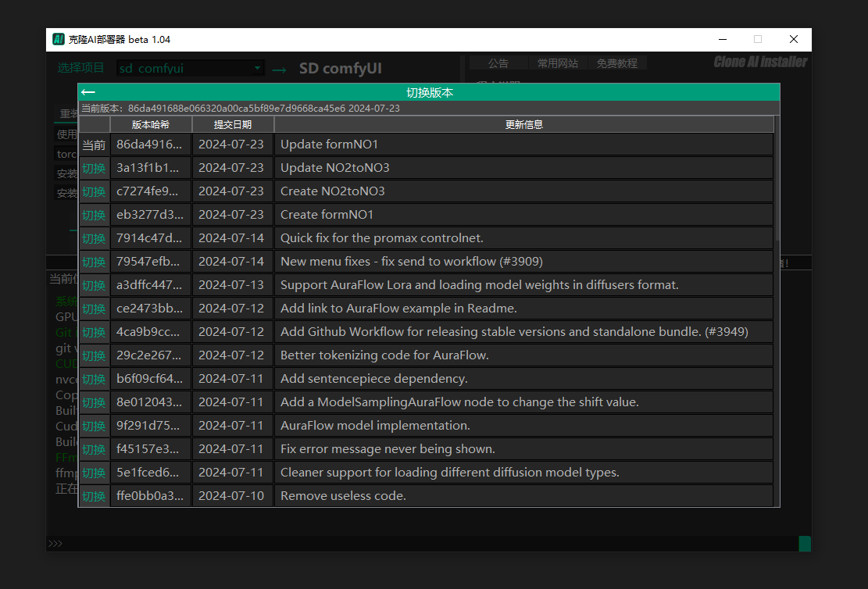Select 切换 on the f45157e3 row
The width and height of the screenshot is (868, 589).
(94, 449)
